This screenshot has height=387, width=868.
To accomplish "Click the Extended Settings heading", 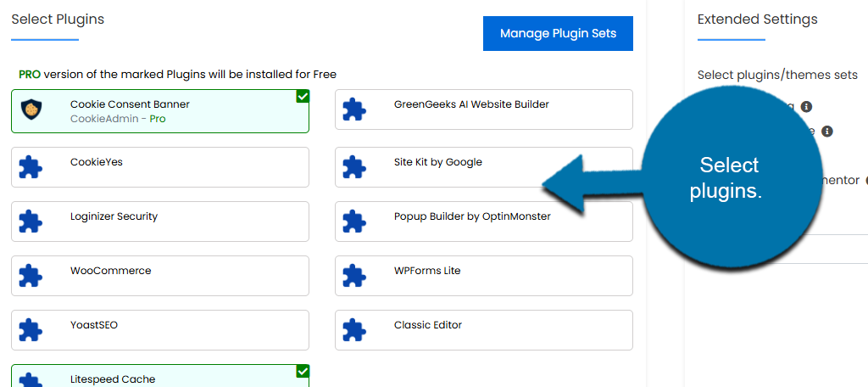I will [757, 20].
